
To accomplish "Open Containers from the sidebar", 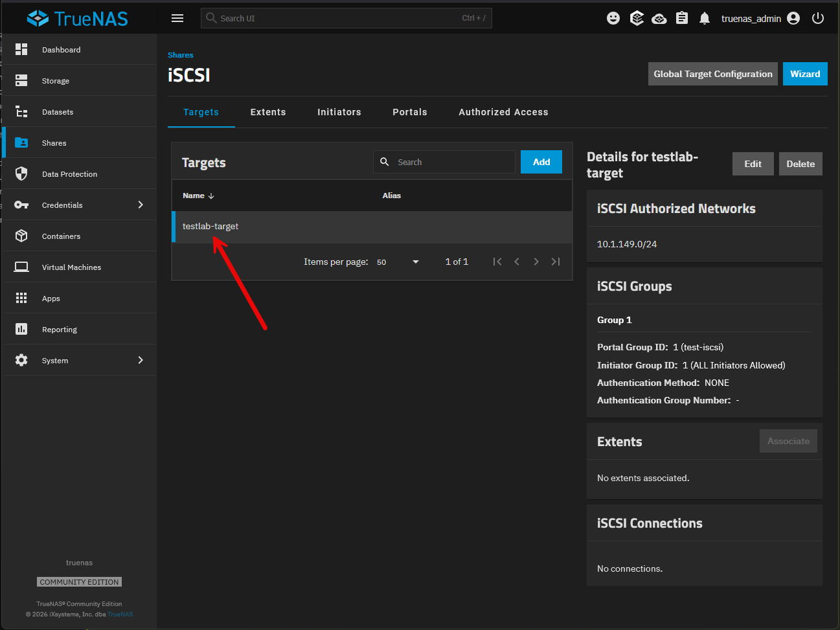I will point(80,236).
